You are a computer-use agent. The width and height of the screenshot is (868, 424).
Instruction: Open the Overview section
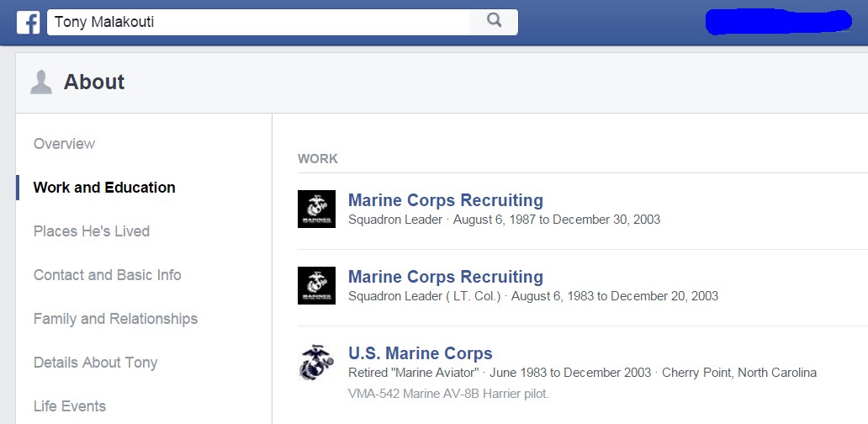coord(65,144)
